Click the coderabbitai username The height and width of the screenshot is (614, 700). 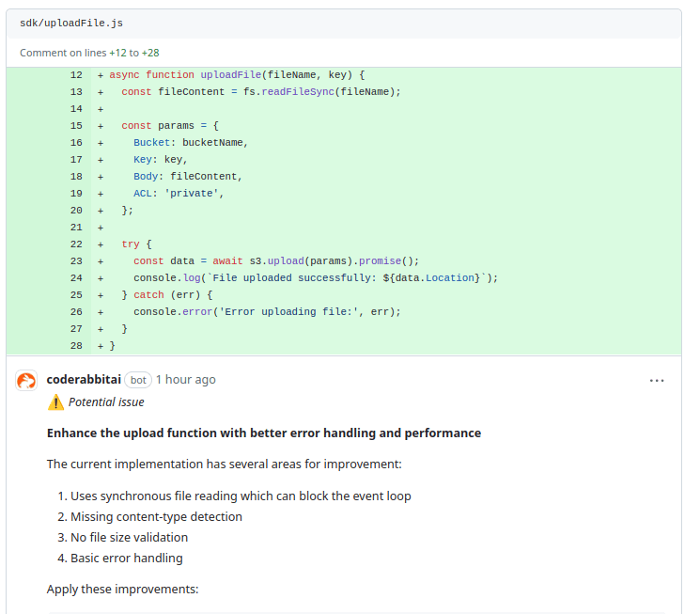click(x=83, y=380)
